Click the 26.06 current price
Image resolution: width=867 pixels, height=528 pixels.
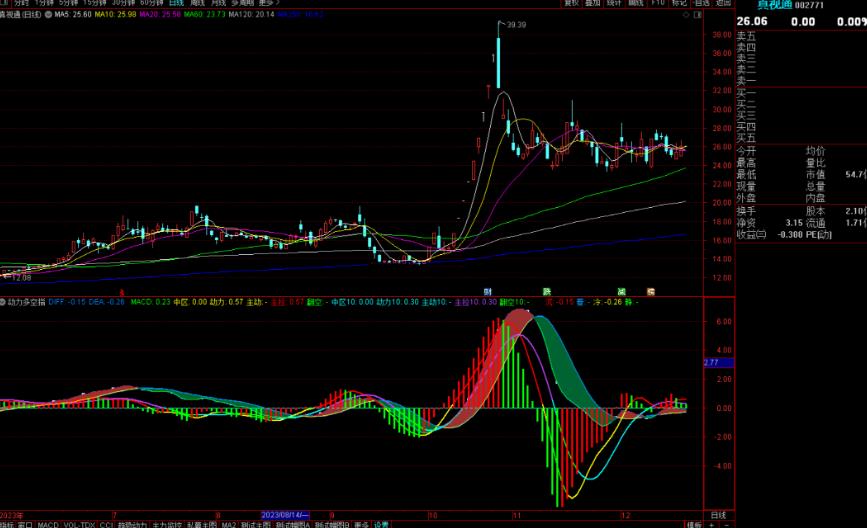[752, 22]
